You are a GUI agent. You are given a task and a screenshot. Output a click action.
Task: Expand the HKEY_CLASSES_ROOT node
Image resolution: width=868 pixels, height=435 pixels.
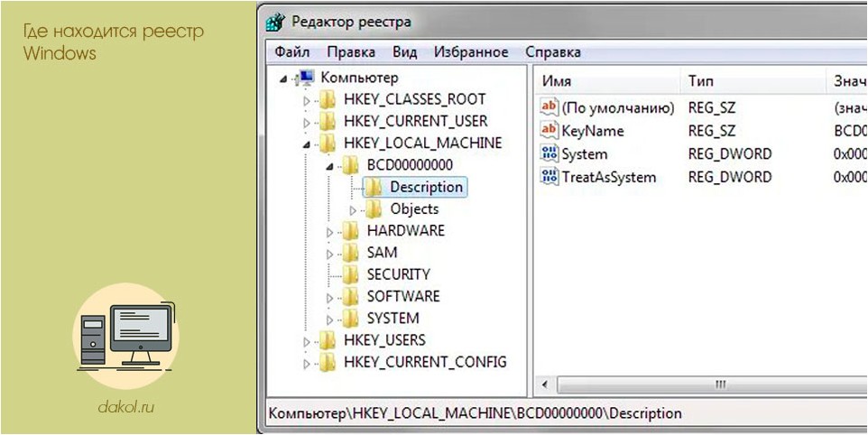tap(307, 101)
